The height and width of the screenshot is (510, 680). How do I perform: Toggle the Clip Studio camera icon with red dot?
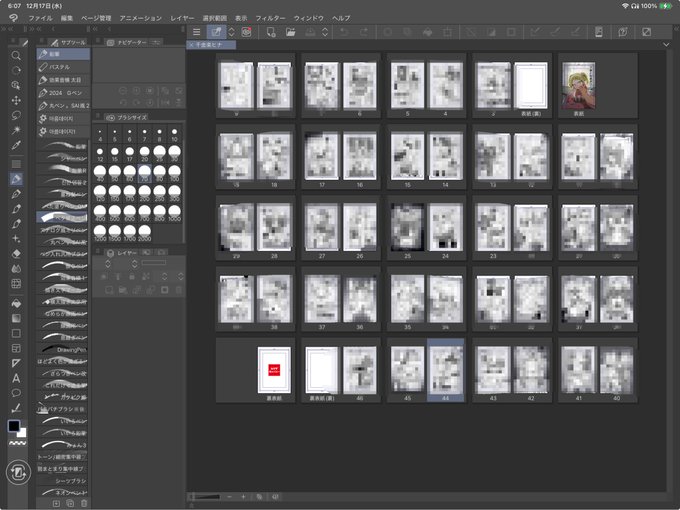(246, 32)
